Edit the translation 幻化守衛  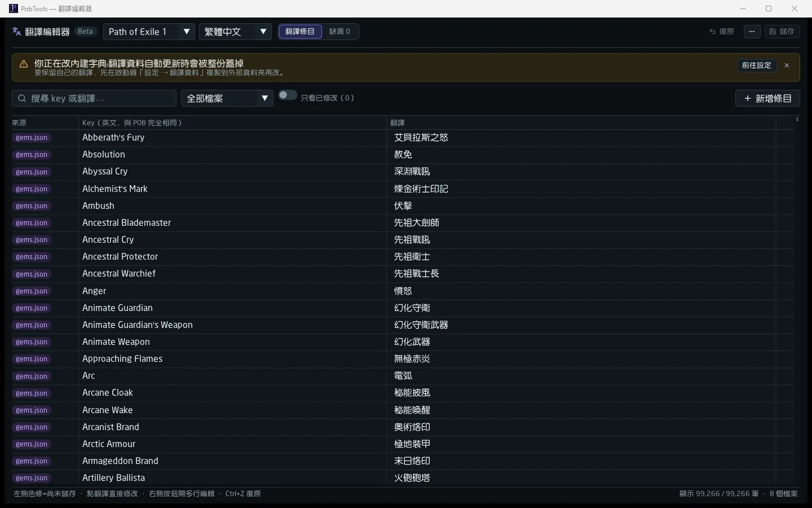click(412, 308)
